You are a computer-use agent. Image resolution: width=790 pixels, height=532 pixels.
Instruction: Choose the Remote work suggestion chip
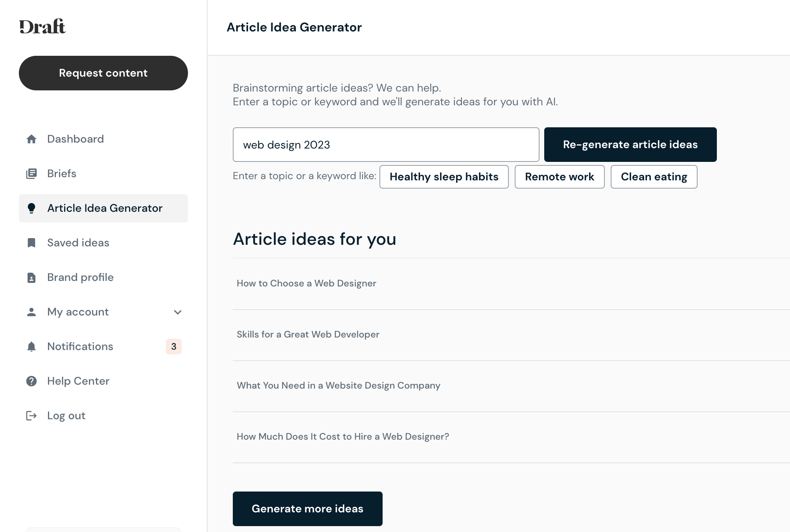tap(559, 177)
